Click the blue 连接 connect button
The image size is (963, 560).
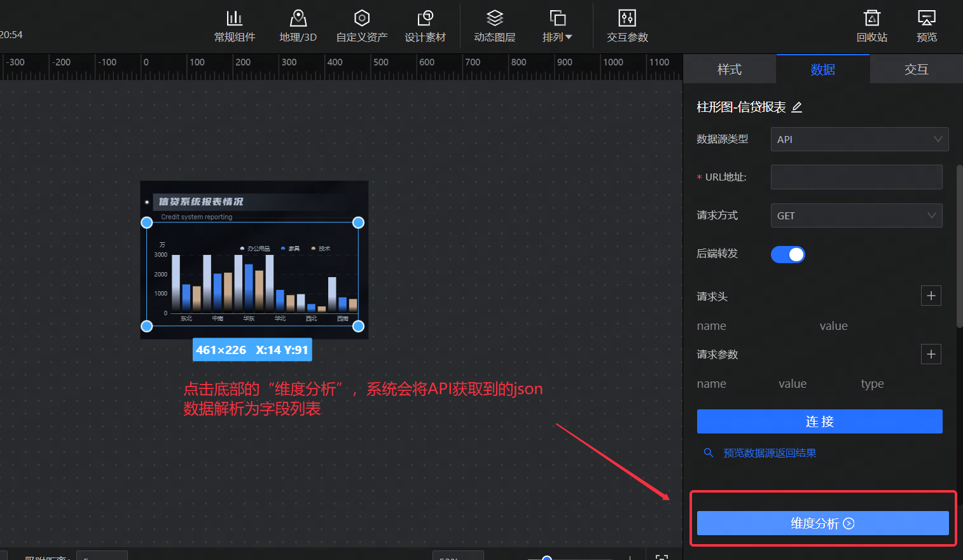pos(819,421)
